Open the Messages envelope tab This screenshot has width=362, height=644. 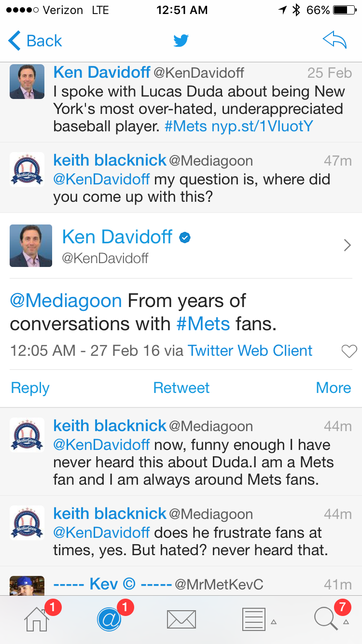coord(181,619)
